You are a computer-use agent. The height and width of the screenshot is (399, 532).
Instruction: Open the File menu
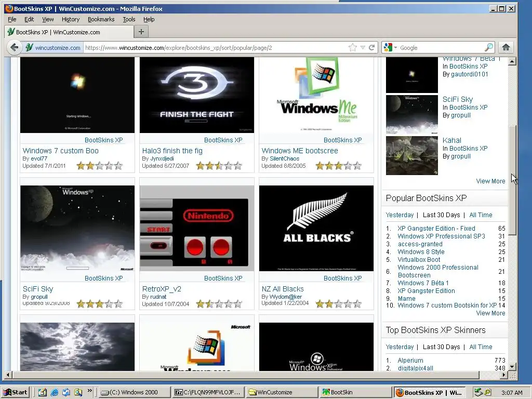[x=12, y=19]
